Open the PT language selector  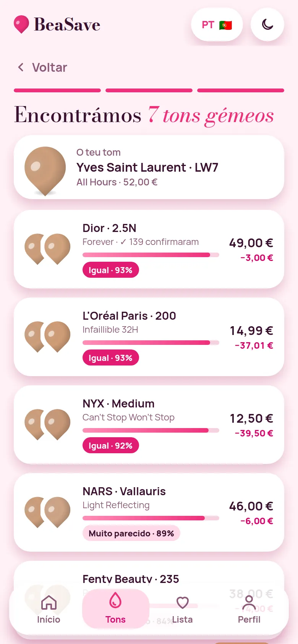coord(217,25)
